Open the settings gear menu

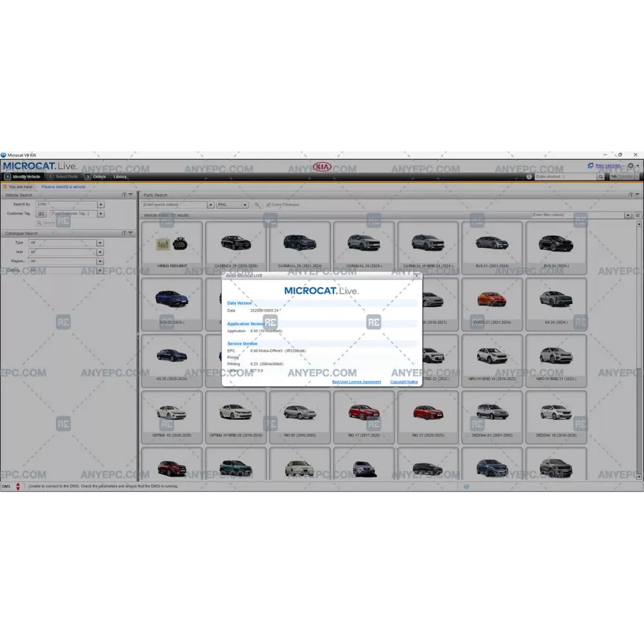pos(630,166)
